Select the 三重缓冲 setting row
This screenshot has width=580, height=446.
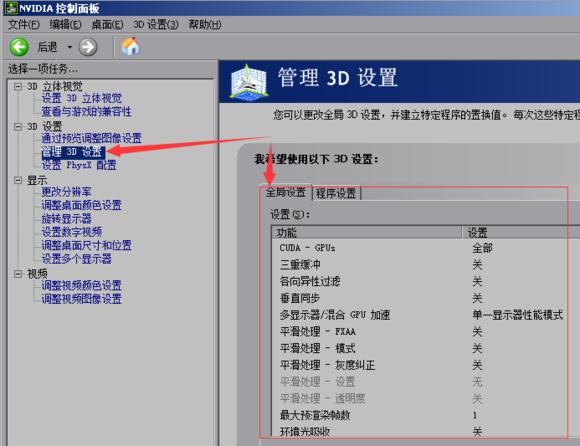(x=426, y=265)
